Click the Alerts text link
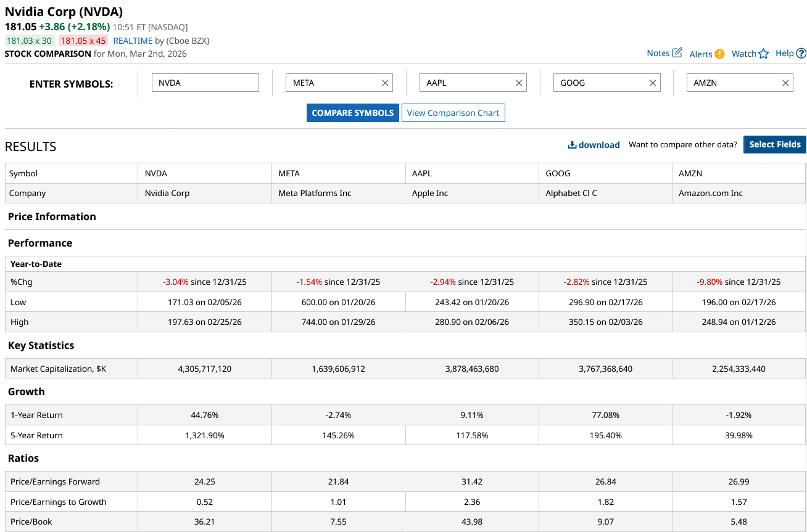Image resolution: width=807 pixels, height=532 pixels. [x=700, y=54]
